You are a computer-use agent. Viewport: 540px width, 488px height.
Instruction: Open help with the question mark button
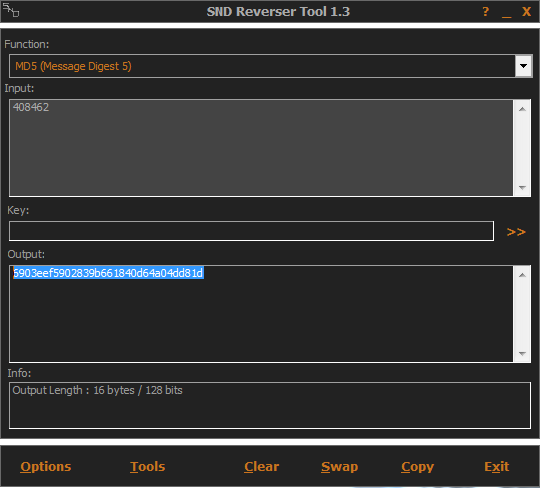486,12
